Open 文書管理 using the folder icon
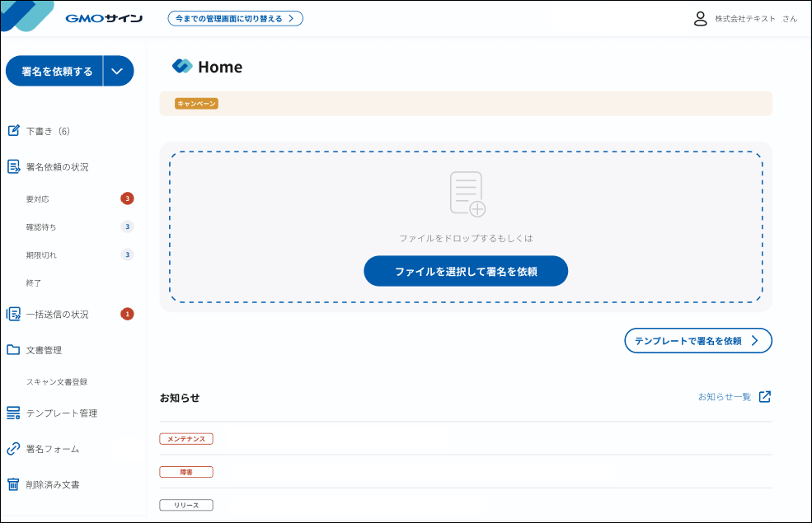This screenshot has width=812, height=523. (13, 349)
